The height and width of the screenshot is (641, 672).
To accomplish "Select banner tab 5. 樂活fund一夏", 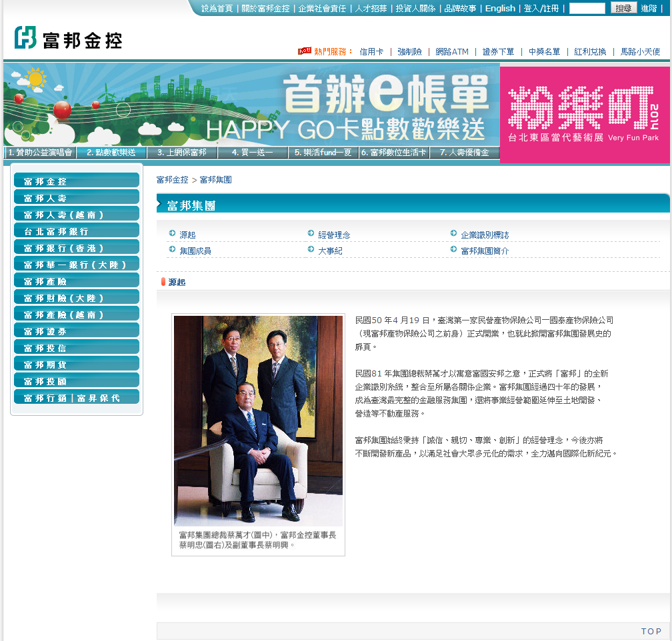I will point(323,153).
